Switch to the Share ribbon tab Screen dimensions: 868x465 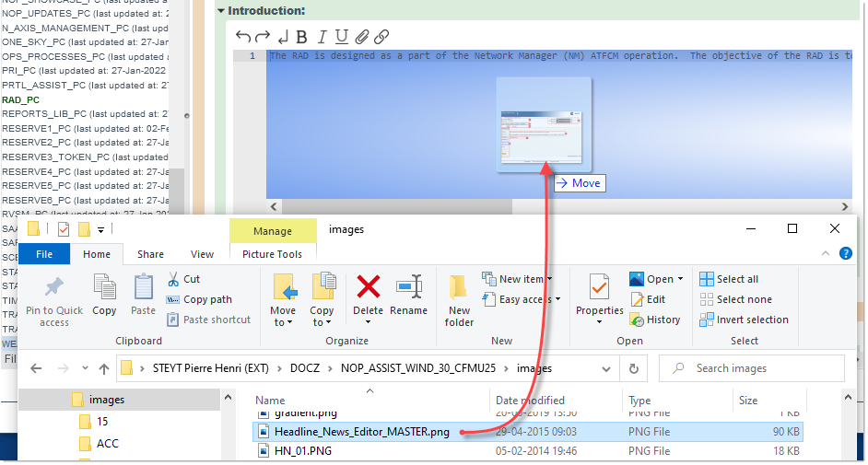(x=150, y=254)
